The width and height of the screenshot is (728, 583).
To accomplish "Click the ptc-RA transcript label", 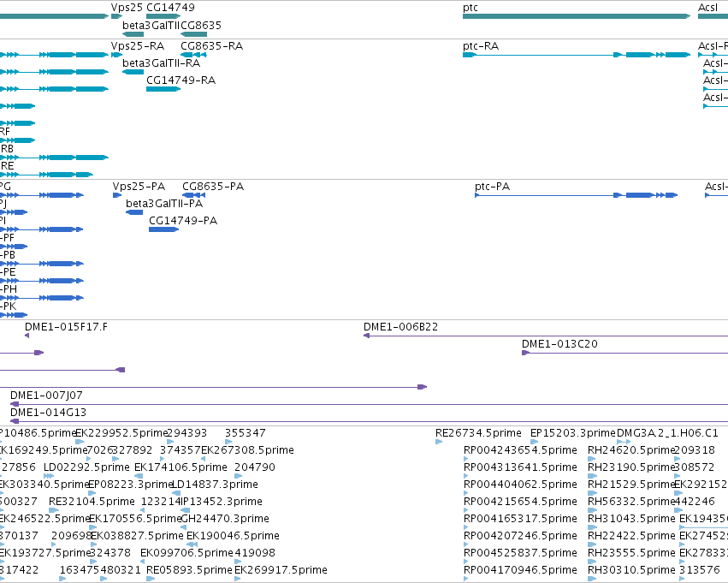I will (481, 46).
